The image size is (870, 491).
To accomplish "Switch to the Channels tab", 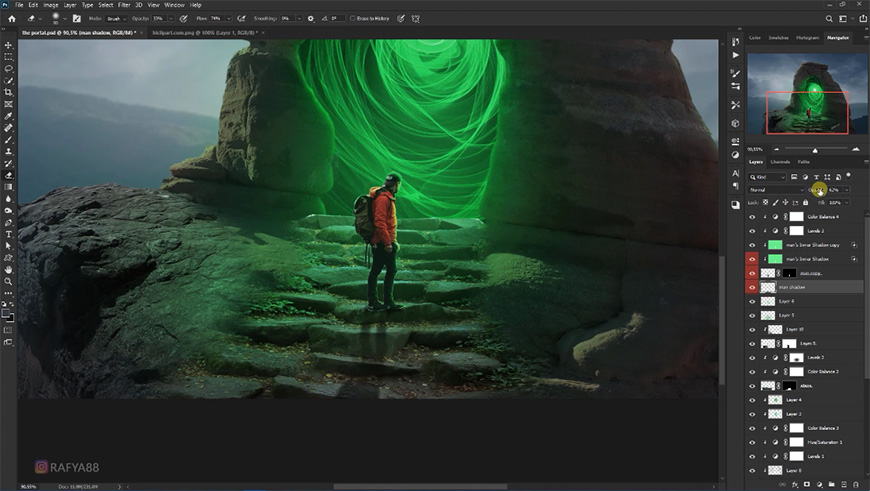I will pyautogui.click(x=780, y=162).
